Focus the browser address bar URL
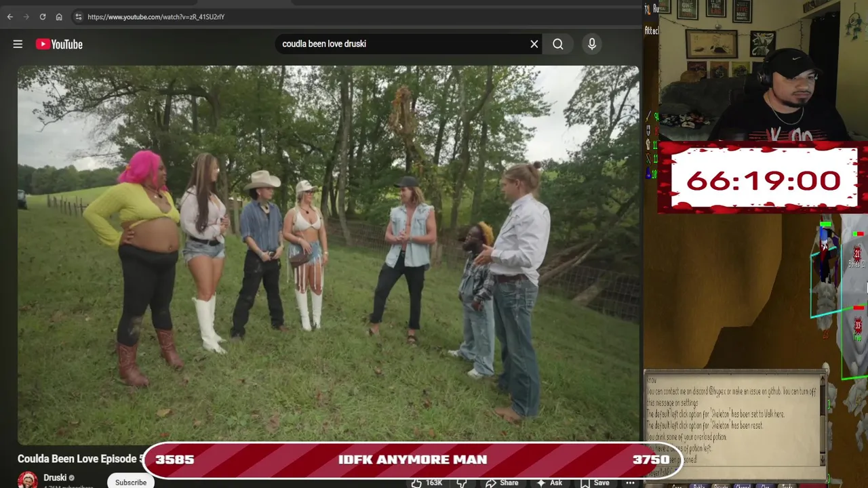 coord(156,17)
